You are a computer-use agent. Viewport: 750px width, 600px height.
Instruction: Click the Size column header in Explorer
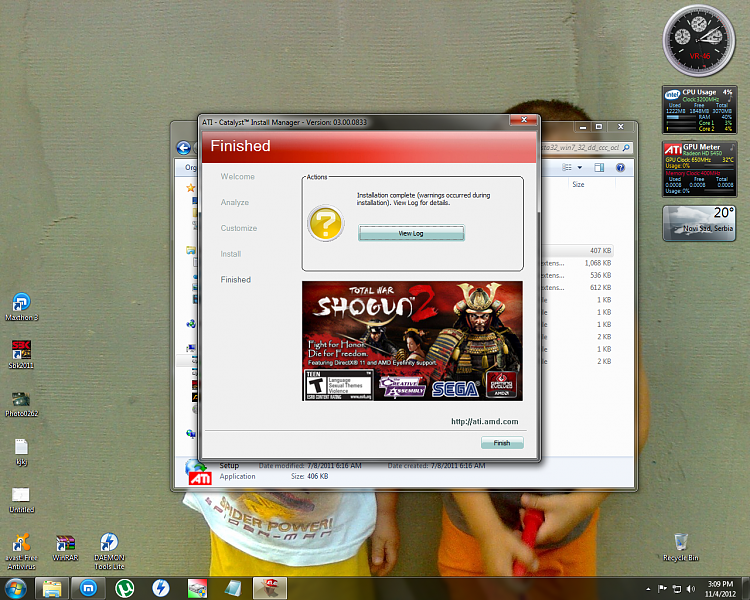click(578, 185)
